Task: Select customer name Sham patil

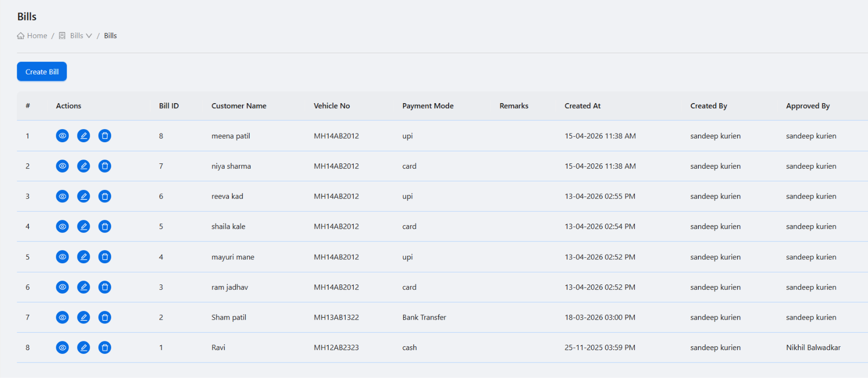Action: (229, 317)
